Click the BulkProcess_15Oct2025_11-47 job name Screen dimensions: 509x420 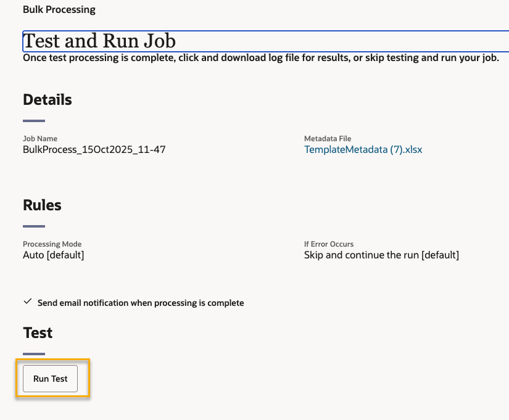click(94, 149)
